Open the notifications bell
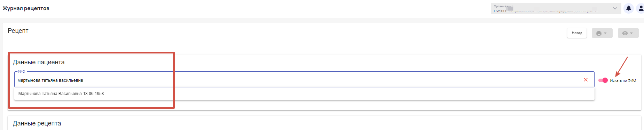 (628, 8)
